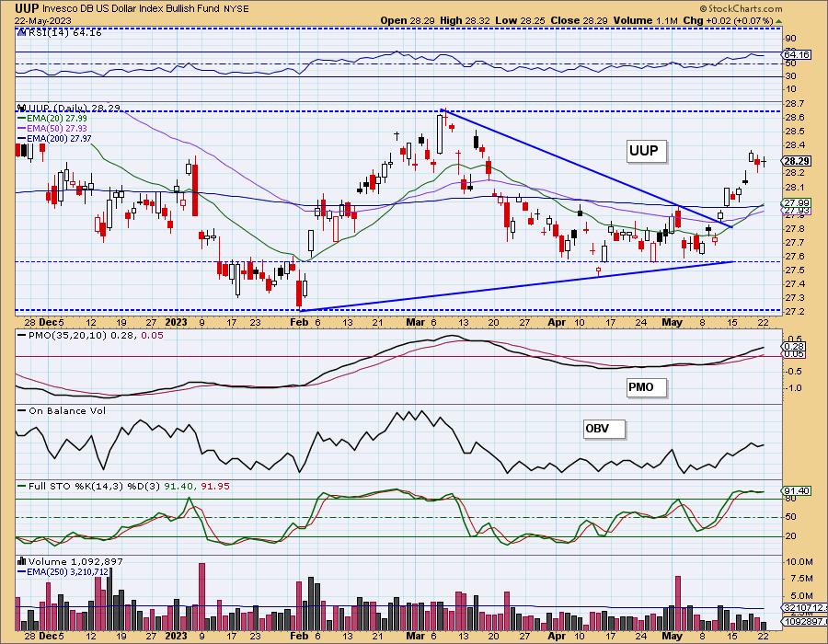The height and width of the screenshot is (644, 828).
Task: Select the Volume 1,092,897 legend label
Action: click(x=75, y=561)
